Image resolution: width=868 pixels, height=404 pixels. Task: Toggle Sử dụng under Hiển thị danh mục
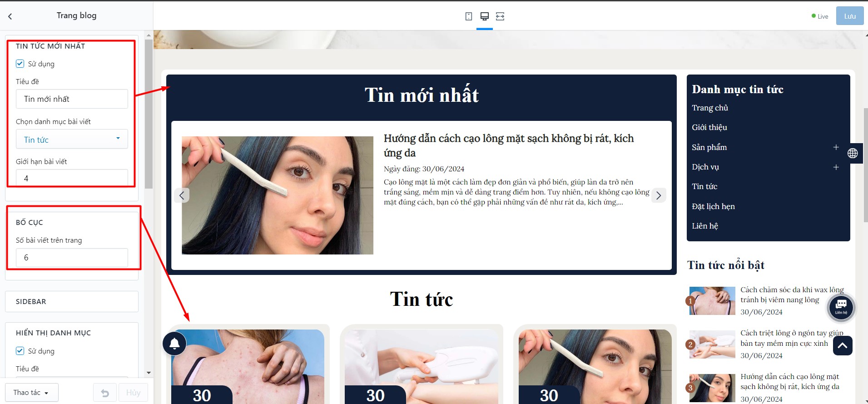click(20, 351)
